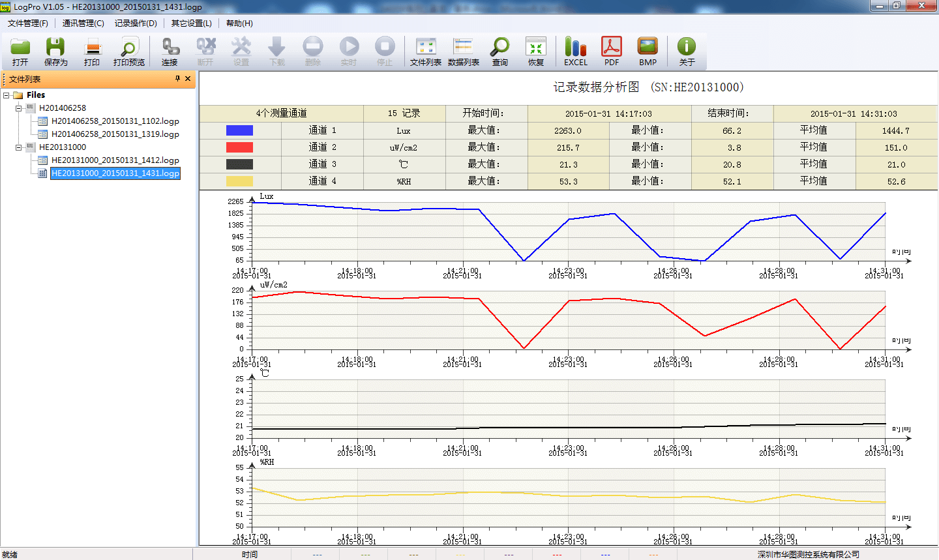The height and width of the screenshot is (560, 939).
Task: Close the file list panel
Action: [x=188, y=79]
